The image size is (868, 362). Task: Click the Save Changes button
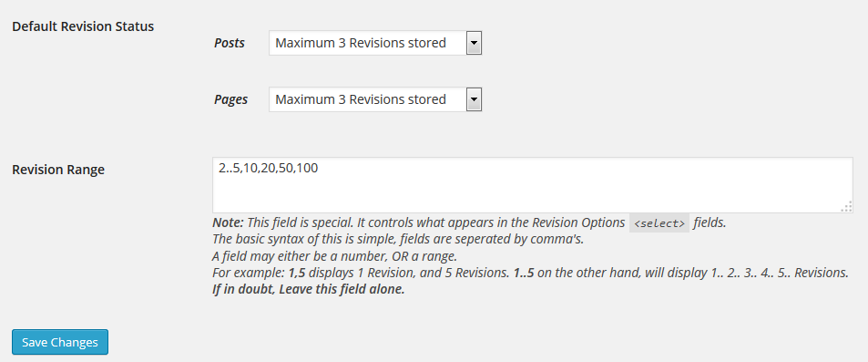(x=60, y=342)
